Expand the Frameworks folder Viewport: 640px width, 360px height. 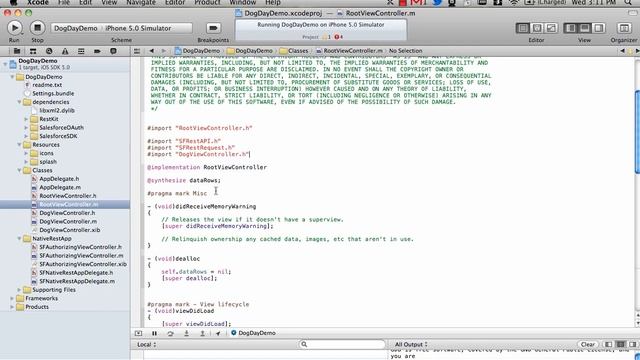click(x=12, y=298)
